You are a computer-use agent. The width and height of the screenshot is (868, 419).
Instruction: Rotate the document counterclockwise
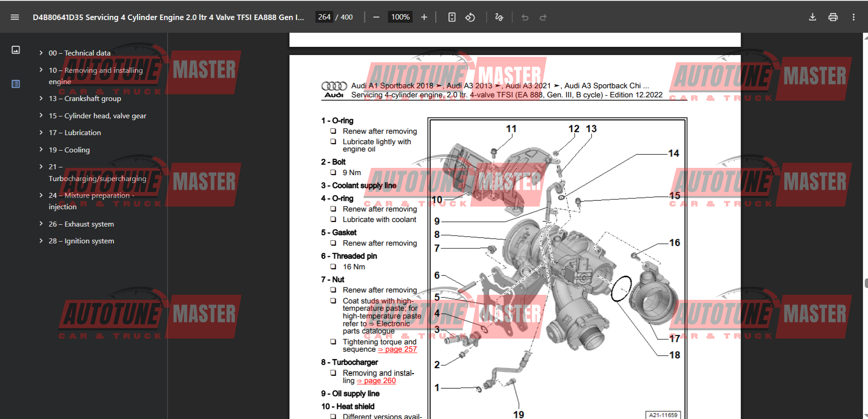coord(470,17)
